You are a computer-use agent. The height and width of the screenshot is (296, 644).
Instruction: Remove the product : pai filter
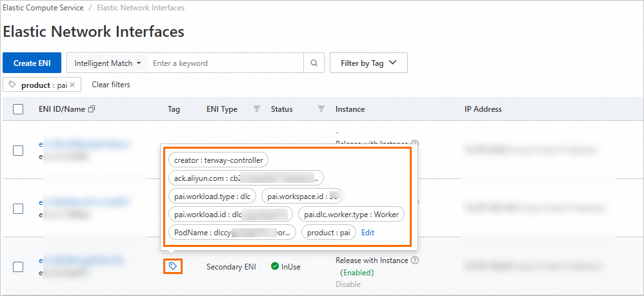[72, 84]
